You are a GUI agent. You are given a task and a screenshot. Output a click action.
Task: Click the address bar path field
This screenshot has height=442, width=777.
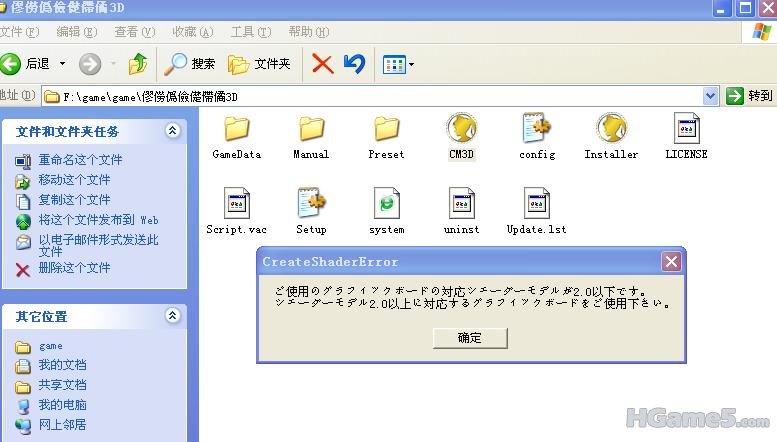(x=380, y=96)
